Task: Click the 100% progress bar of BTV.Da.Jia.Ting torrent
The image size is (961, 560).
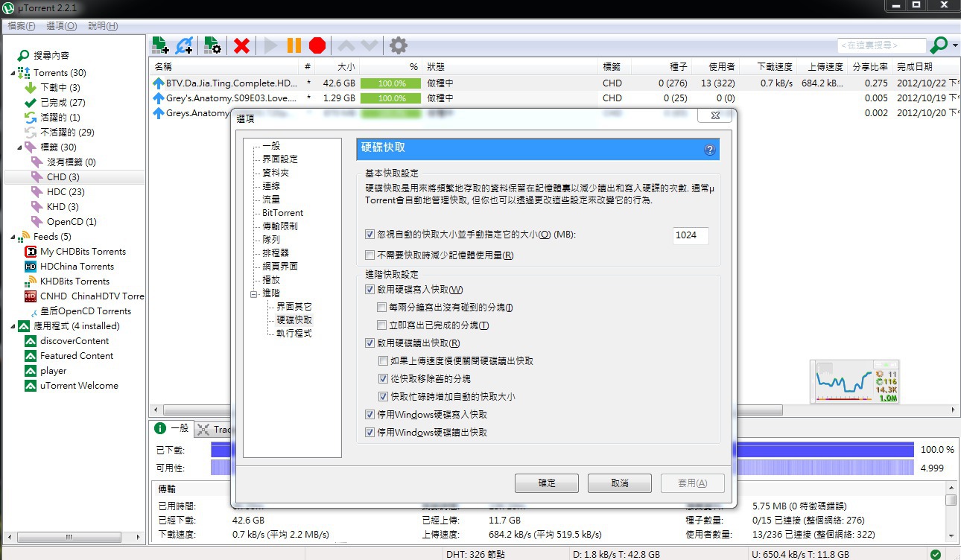Action: [x=391, y=83]
